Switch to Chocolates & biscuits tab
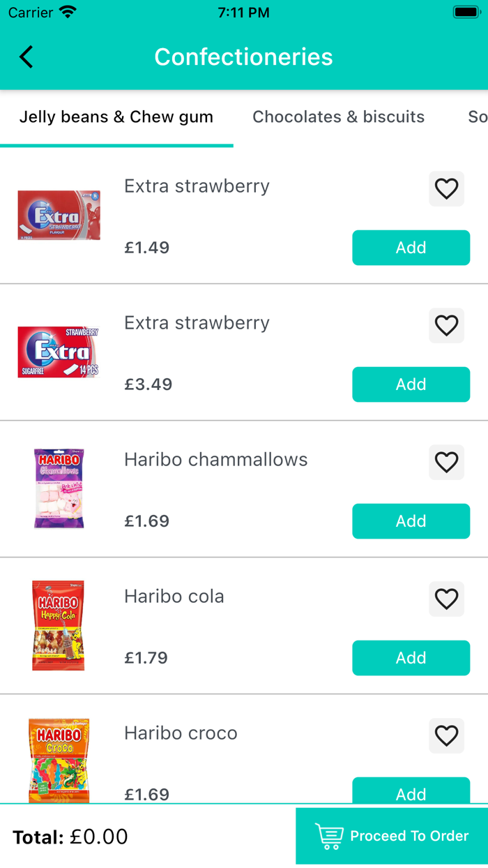488x868 pixels. tap(338, 117)
